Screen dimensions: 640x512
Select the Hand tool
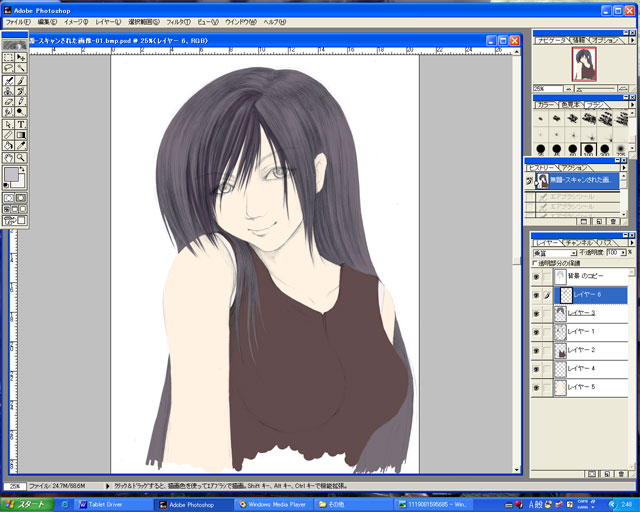tap(9, 158)
